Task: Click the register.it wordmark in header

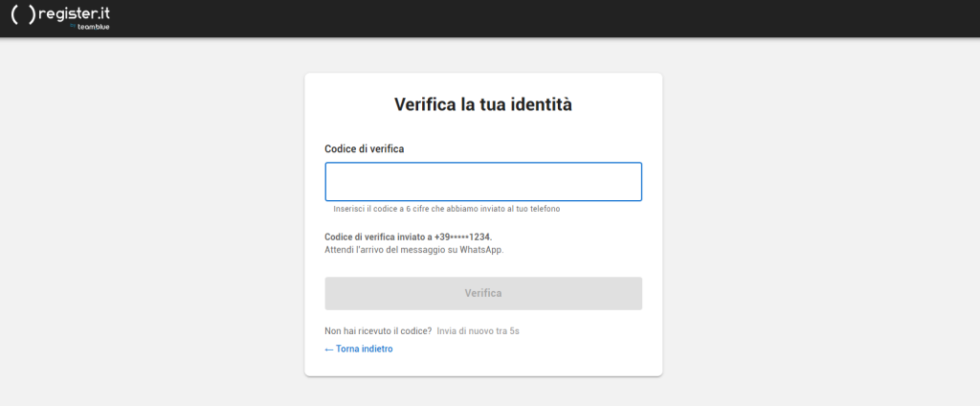Action: coord(75,14)
